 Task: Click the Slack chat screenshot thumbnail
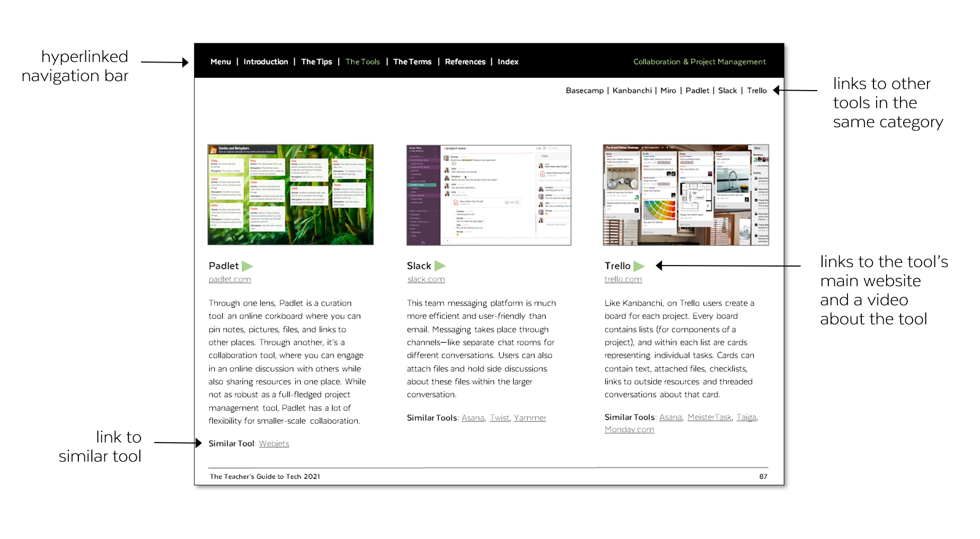tap(489, 195)
